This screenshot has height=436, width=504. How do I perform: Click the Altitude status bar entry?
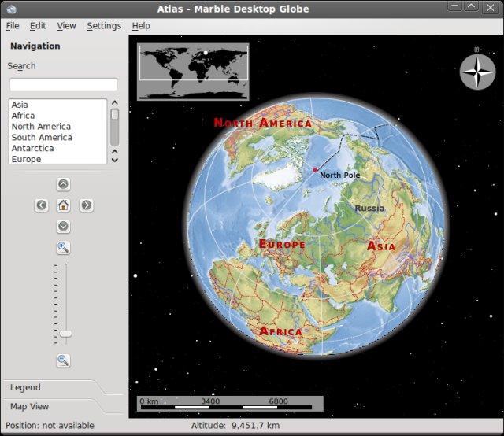tap(235, 426)
